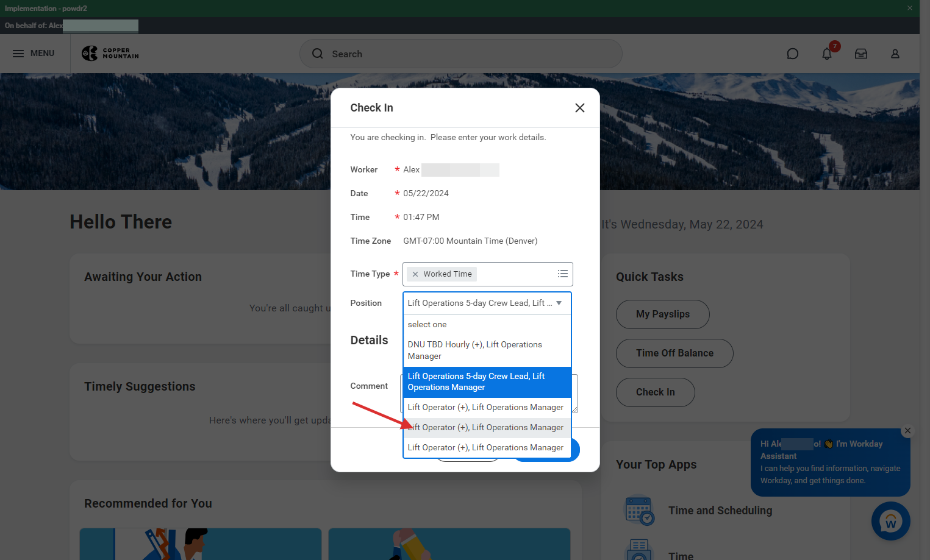
Task: Click the Check In quick task button
Action: [656, 392]
